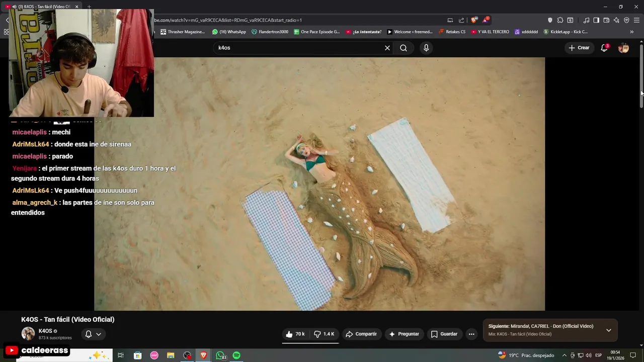Open Brave browser taskbar icon
Screen dimensions: 644x362
point(204,355)
